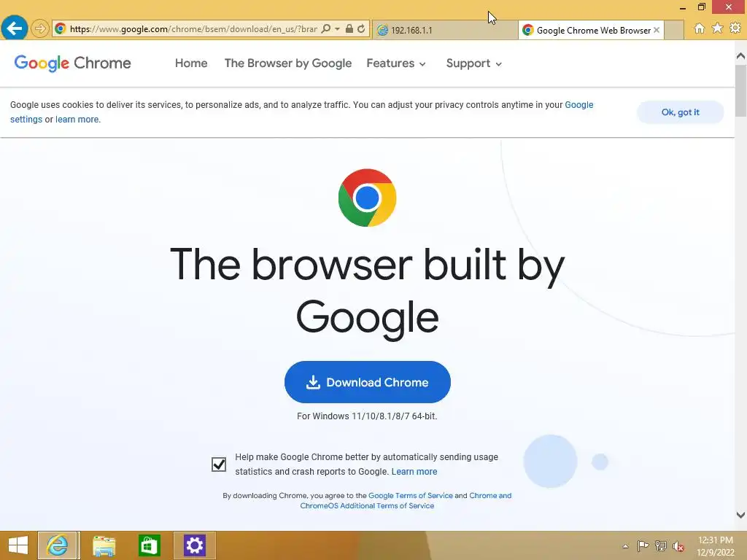747x560 pixels.
Task: Click the page scrollbar down arrow
Action: (x=740, y=515)
